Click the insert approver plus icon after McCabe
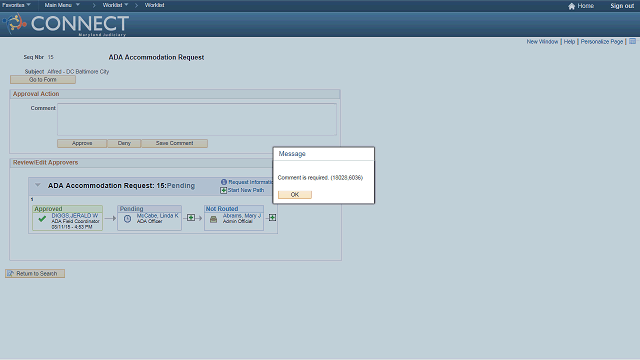640x360 pixels. tap(191, 218)
